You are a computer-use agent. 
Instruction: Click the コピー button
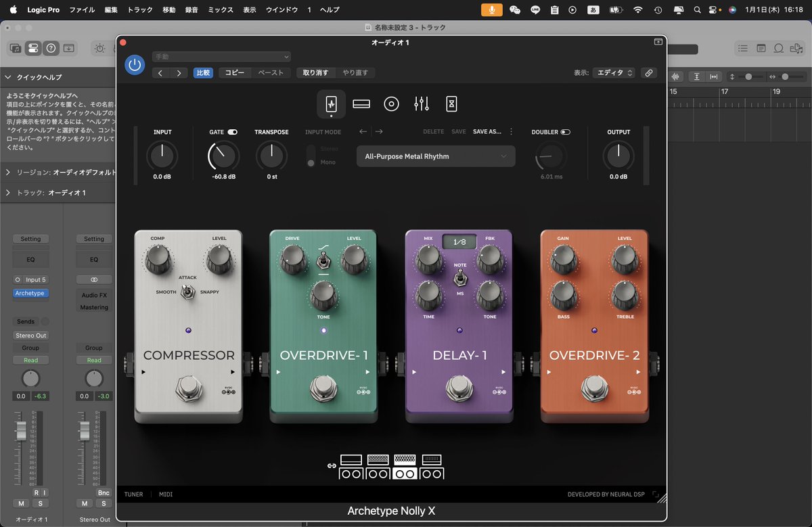coord(235,73)
